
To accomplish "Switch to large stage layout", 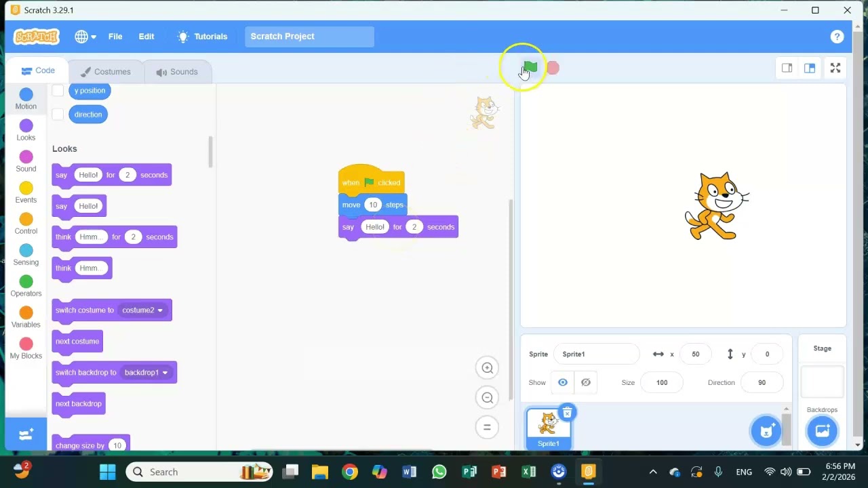I will [810, 68].
